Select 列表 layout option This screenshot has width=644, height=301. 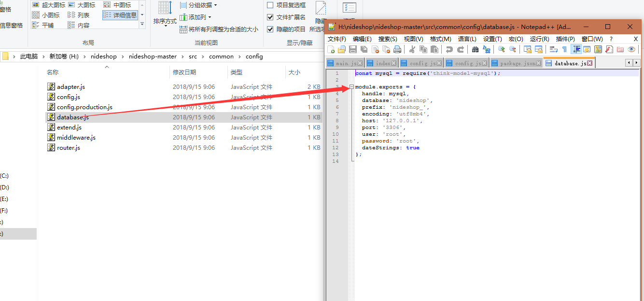pos(79,15)
